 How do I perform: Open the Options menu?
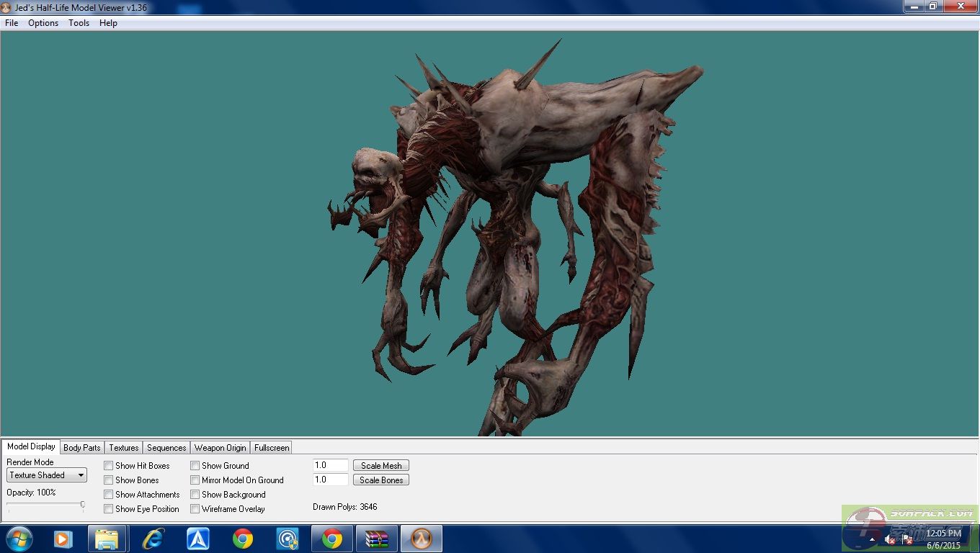pyautogui.click(x=43, y=23)
